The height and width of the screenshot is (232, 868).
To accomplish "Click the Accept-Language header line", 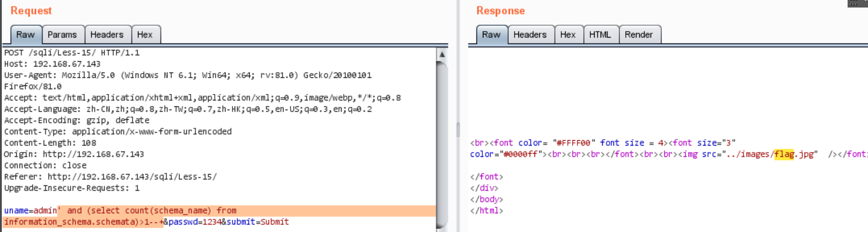I will [x=188, y=109].
